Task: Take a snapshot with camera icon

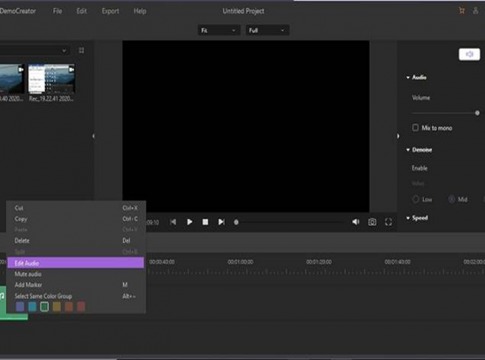Action: point(372,222)
